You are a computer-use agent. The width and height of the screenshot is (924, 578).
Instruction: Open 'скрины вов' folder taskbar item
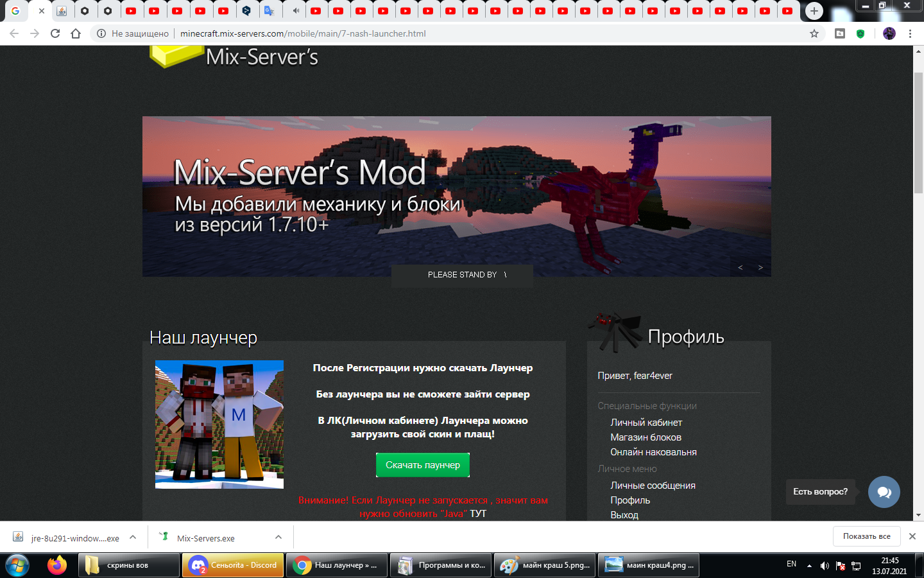click(129, 565)
